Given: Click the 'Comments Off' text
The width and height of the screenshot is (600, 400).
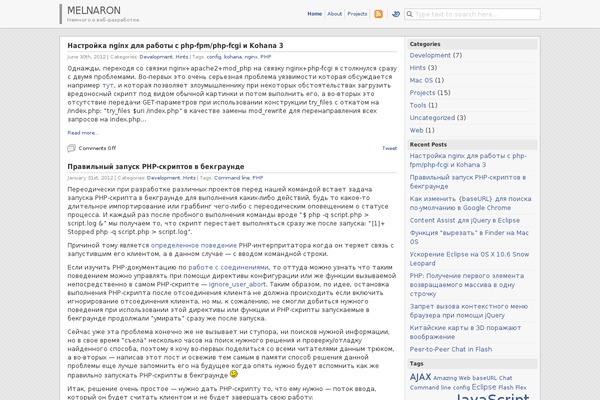Looking at the screenshot, I should (97, 148).
